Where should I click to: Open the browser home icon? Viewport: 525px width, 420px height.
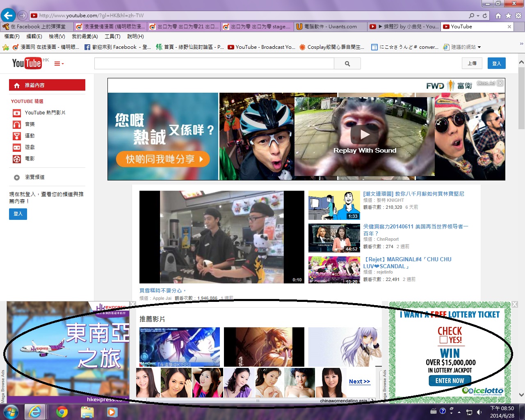tap(498, 16)
